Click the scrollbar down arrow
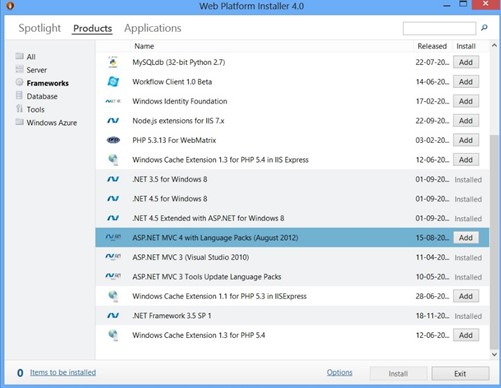The width and height of the screenshot is (501, 388). [x=494, y=354]
